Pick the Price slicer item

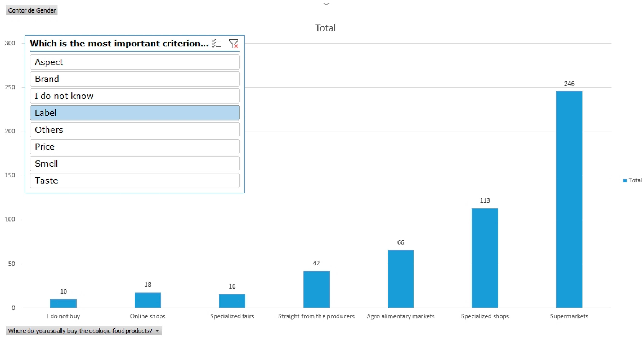point(135,147)
